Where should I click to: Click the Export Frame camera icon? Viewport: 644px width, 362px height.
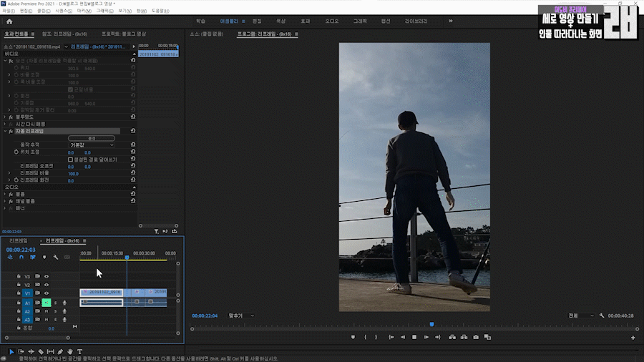(476, 337)
